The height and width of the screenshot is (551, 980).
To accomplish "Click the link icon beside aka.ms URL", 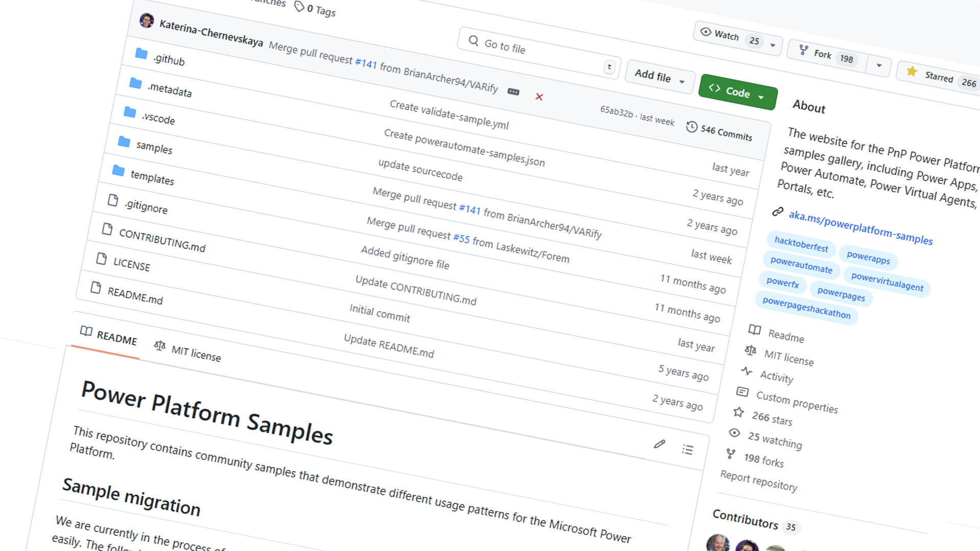I will (x=779, y=212).
